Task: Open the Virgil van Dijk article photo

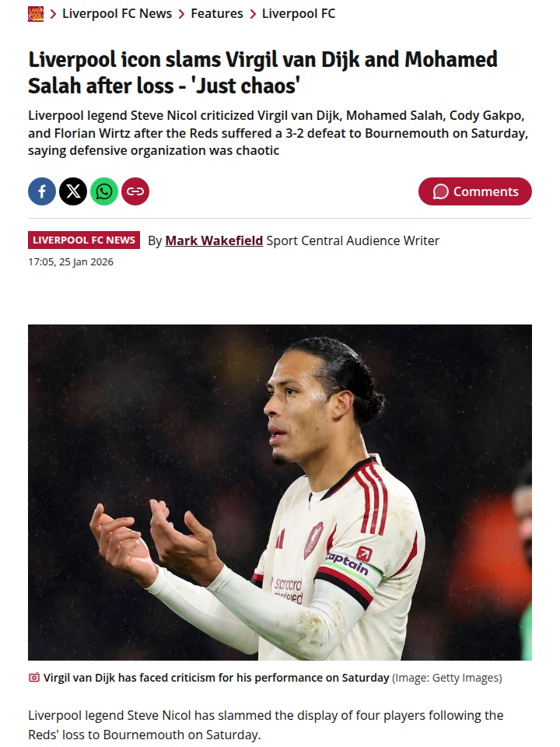Action: [280, 492]
